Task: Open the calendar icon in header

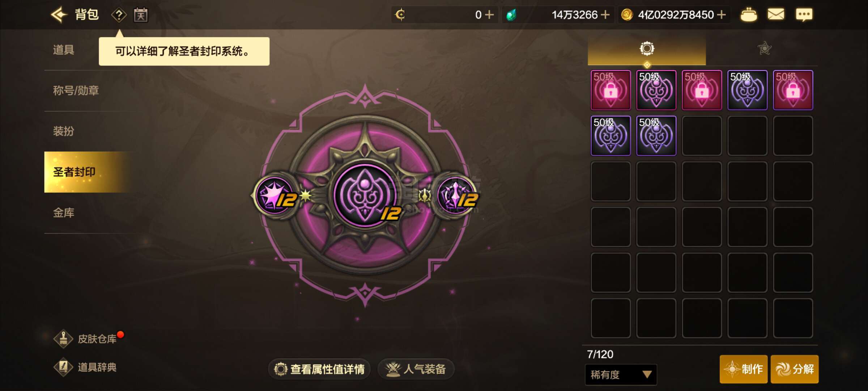Action: pyautogui.click(x=141, y=15)
